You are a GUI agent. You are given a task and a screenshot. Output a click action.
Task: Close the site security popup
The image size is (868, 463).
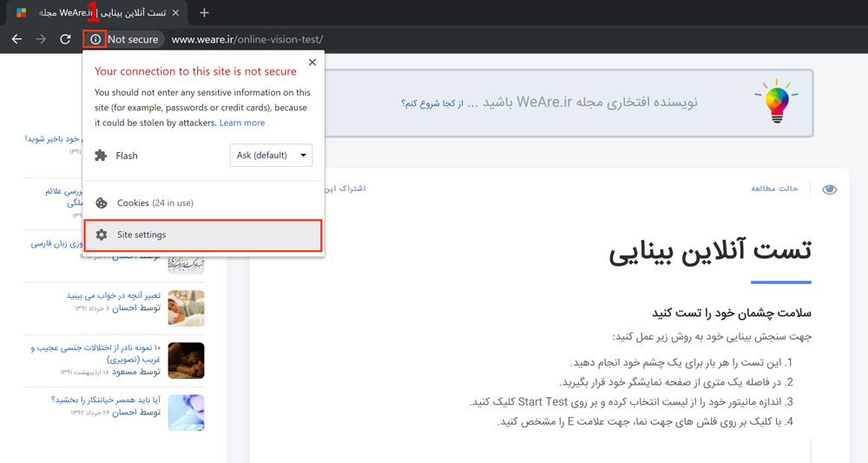click(x=312, y=62)
